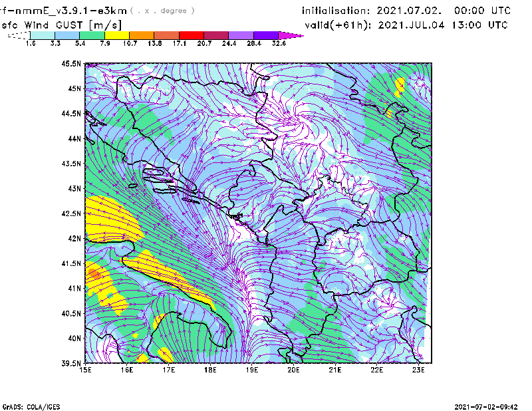
Task: Click the 'GrADS: COLA/IGES' credit text
Action: [x=31, y=407]
